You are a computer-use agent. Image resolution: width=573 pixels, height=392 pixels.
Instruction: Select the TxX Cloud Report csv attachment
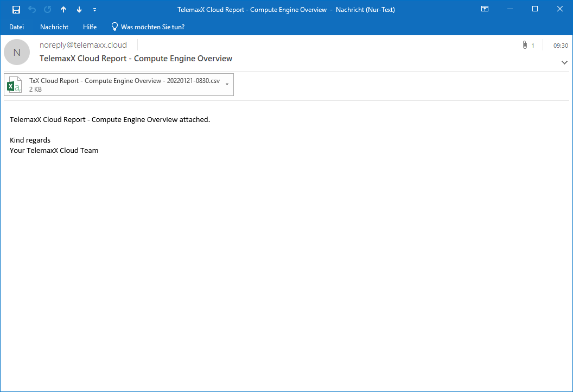(x=119, y=85)
